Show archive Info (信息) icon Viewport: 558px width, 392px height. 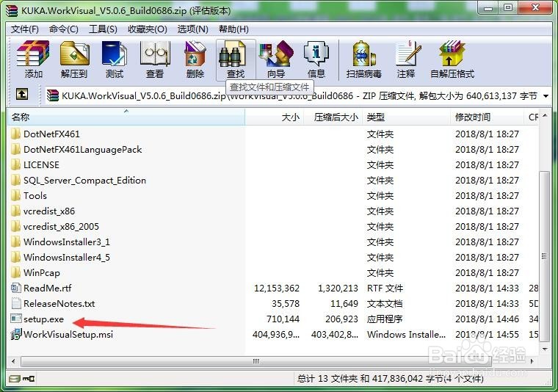(x=316, y=54)
